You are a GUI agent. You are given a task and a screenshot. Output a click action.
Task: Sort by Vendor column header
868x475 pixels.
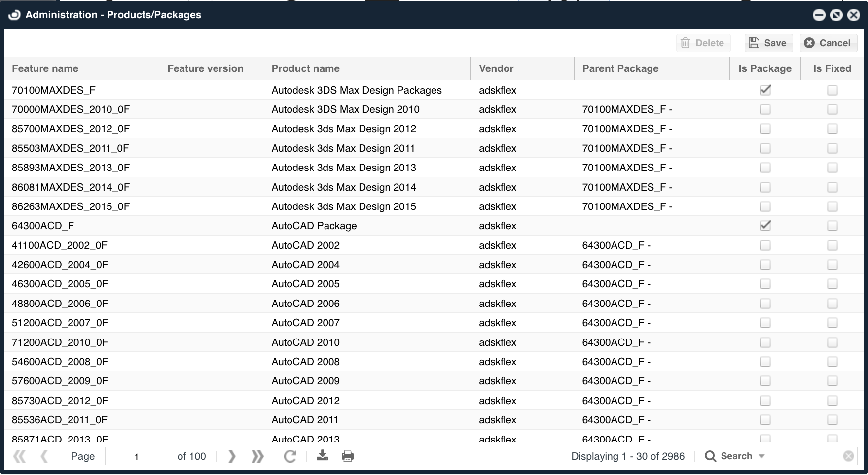[496, 68]
